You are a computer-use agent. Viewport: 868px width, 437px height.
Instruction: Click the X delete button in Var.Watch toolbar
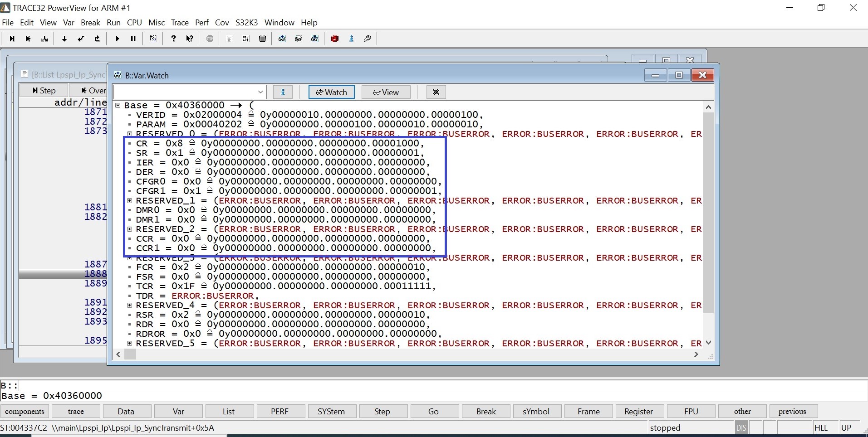[x=436, y=92]
